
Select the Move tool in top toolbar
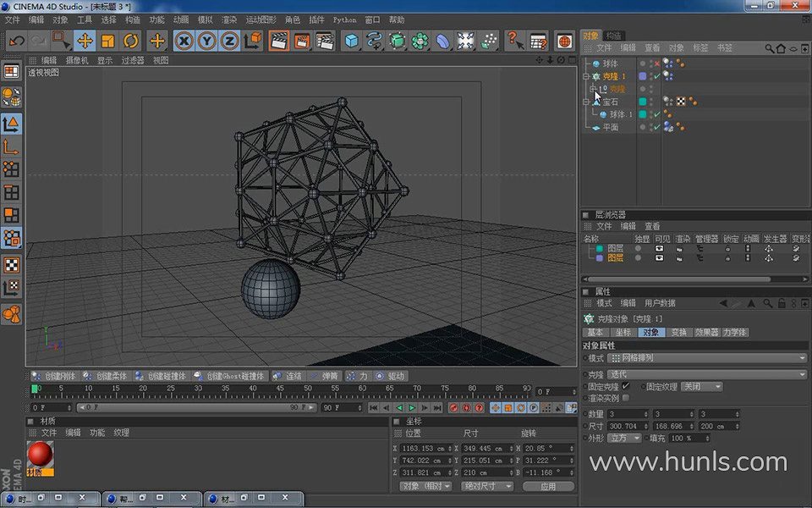tap(85, 41)
